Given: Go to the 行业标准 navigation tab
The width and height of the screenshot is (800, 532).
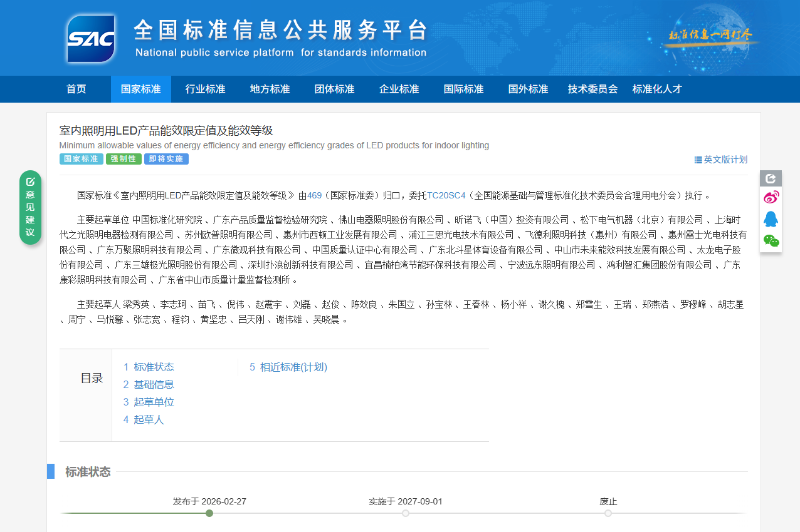Looking at the screenshot, I should click(x=205, y=89).
